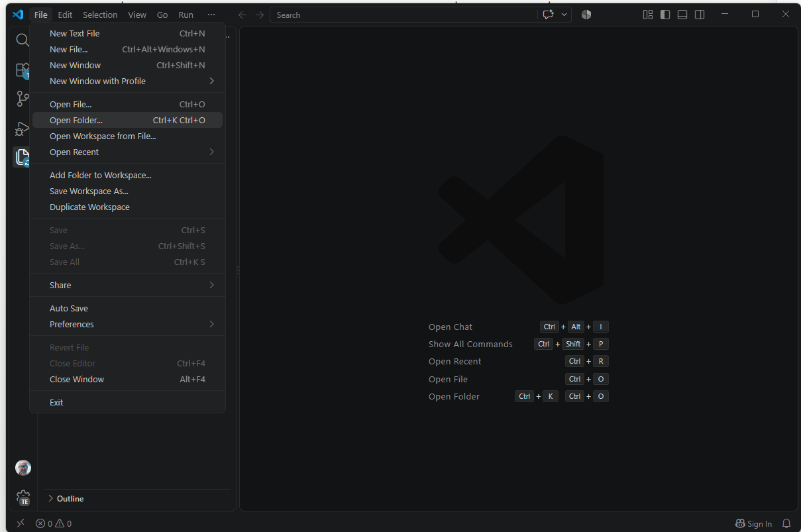Open the Search view in activity bar
801x532 pixels.
click(x=23, y=40)
